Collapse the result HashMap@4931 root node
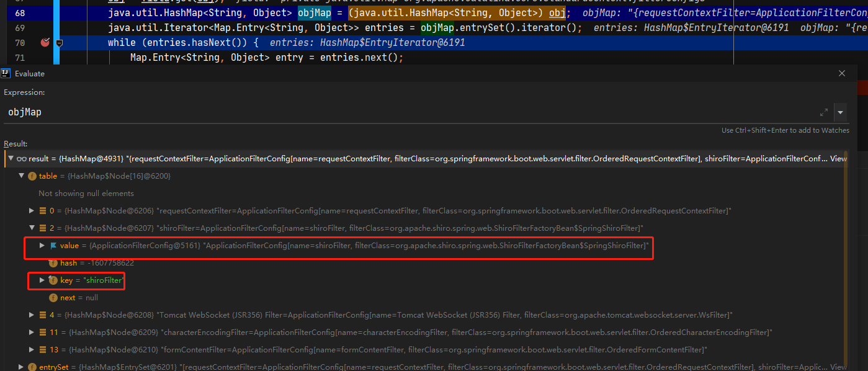Viewport: 868px width, 371px height. point(11,159)
